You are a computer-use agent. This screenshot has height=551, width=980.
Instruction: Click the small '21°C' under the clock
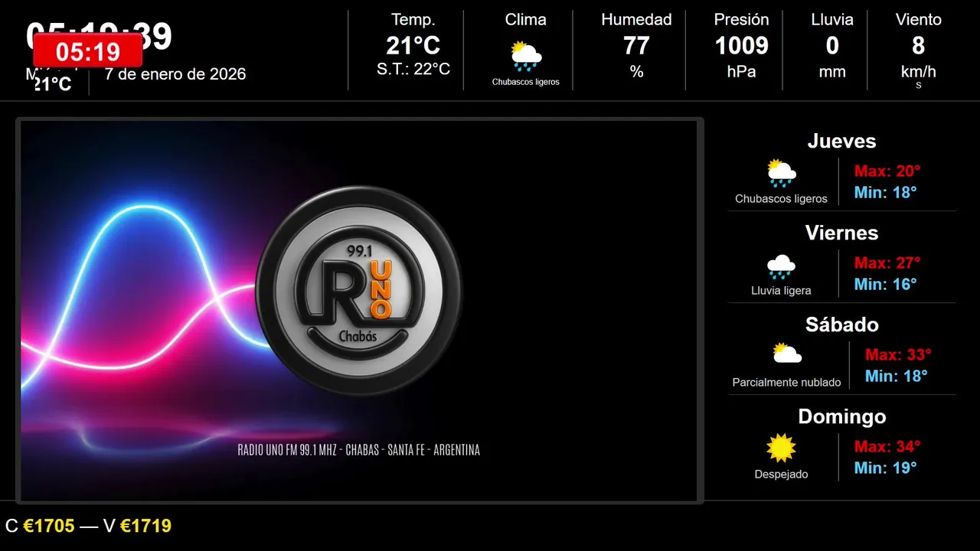point(53,85)
